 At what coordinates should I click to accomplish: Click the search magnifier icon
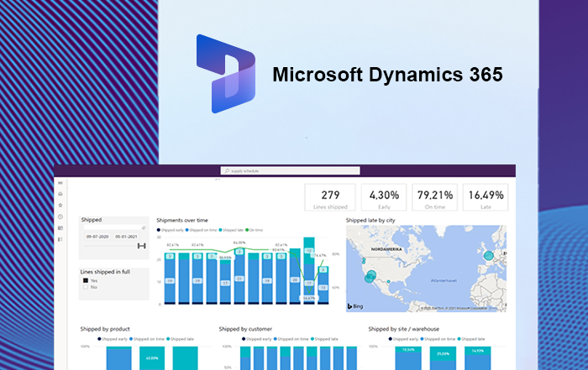pyautogui.click(x=227, y=171)
